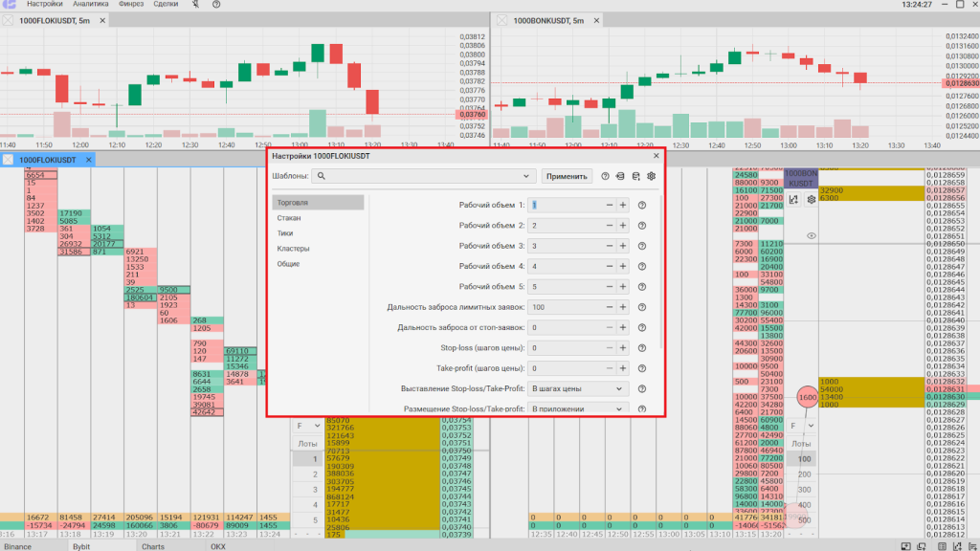The image size is (980, 551).
Task: Switch to the Bybit exchange tab
Action: (x=81, y=546)
